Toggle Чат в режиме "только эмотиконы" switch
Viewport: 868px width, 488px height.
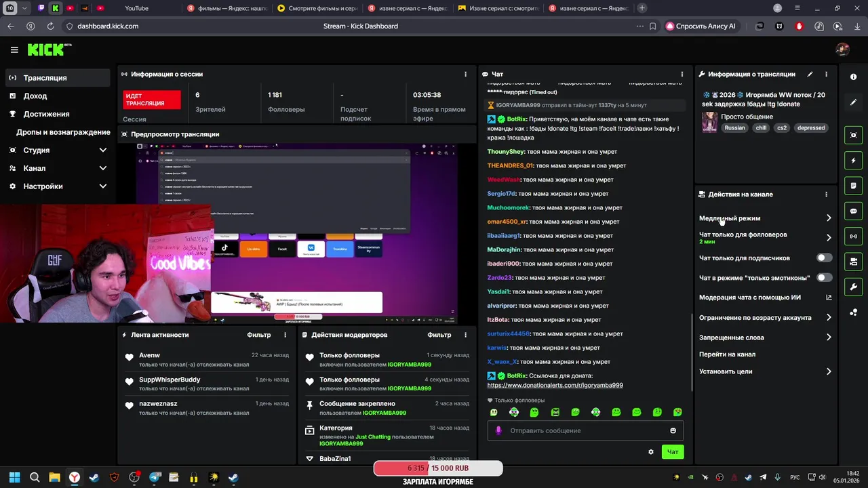(x=824, y=277)
